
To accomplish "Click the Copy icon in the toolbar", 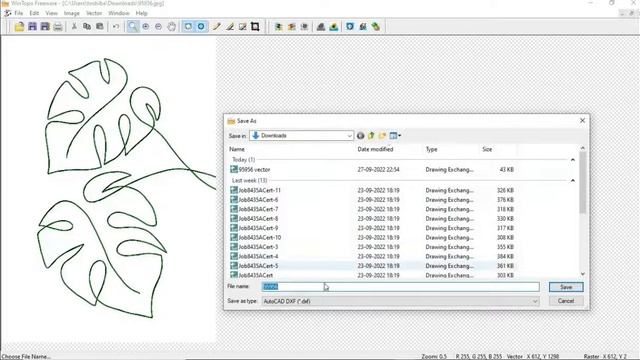I will (87, 27).
